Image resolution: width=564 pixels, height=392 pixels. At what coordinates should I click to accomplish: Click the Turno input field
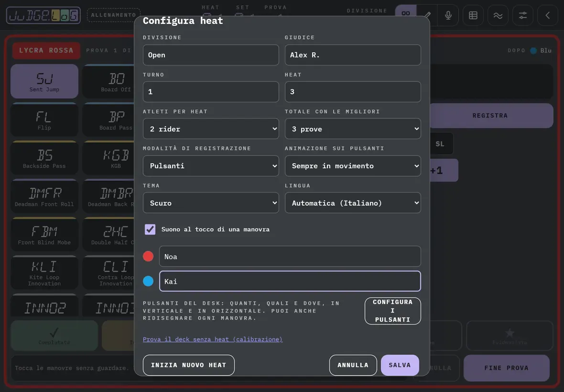[x=211, y=92]
